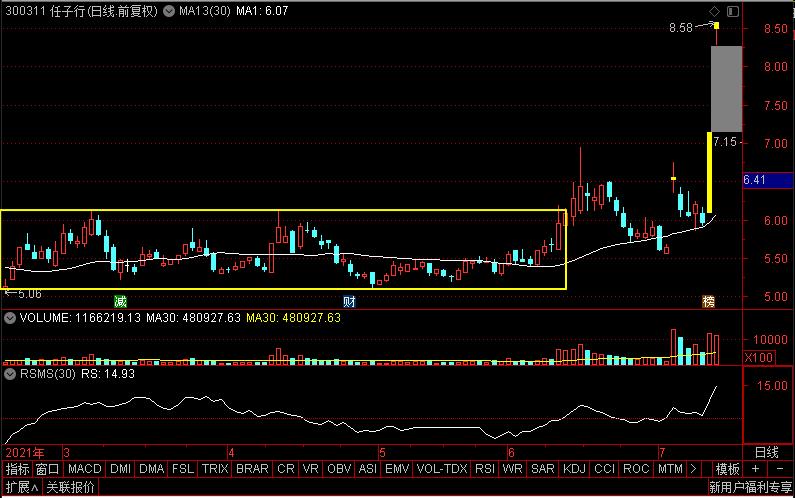Open the VOLUME indicator dropdown arrow

[x=10, y=318]
